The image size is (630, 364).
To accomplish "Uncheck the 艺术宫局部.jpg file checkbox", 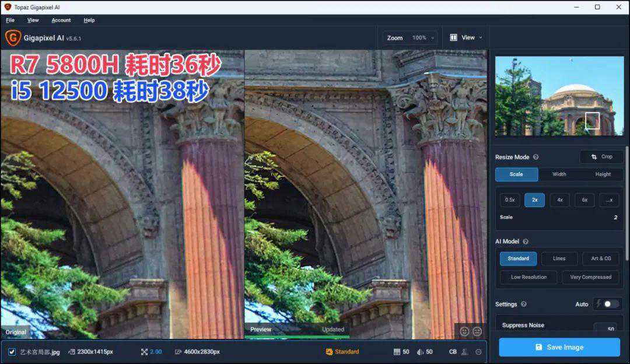I will 12,352.
